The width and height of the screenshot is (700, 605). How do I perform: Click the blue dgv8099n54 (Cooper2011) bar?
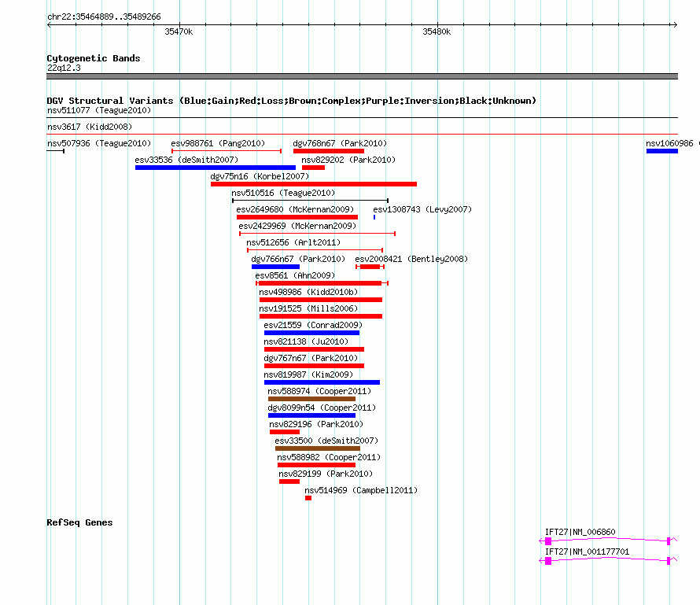311,415
